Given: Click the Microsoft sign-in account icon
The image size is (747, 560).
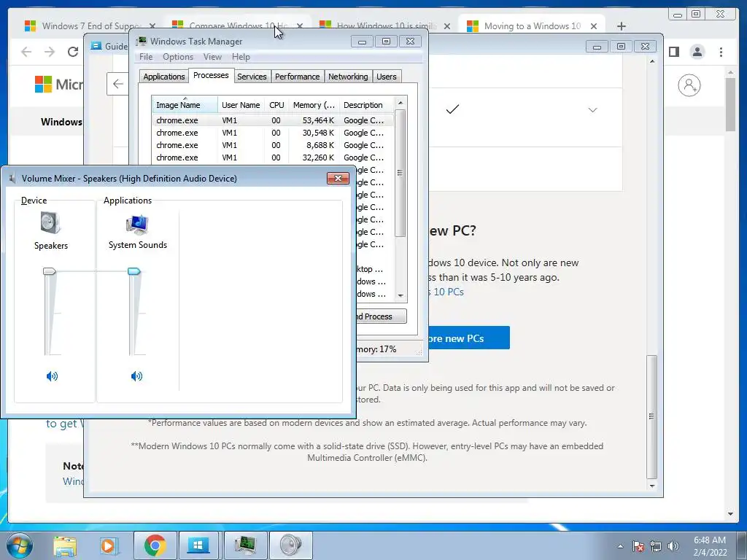Looking at the screenshot, I should (x=689, y=85).
